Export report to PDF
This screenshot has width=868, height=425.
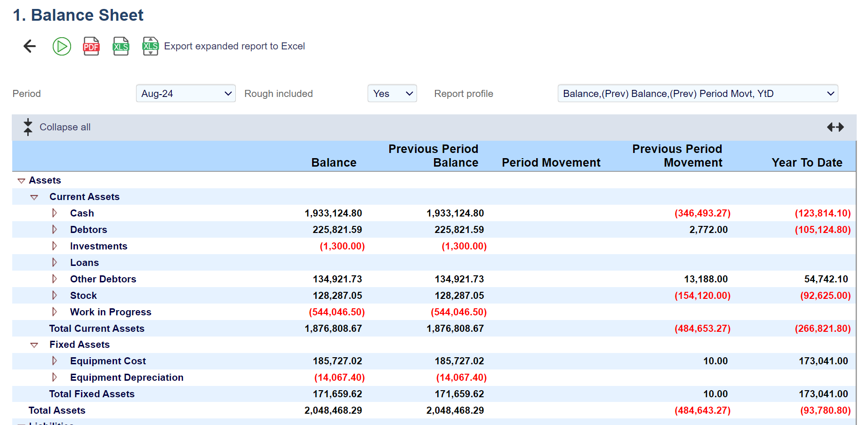[x=91, y=46]
